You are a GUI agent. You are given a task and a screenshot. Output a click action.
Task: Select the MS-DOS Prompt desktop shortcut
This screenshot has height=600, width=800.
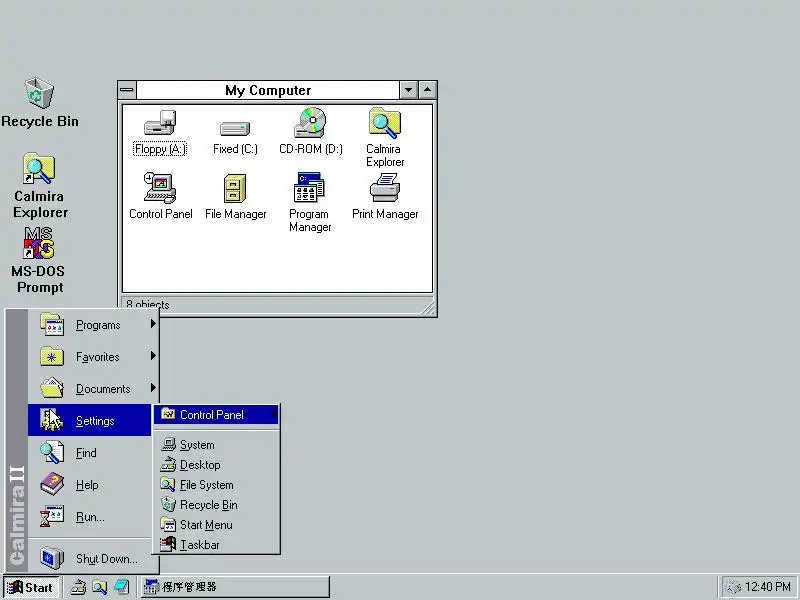pyautogui.click(x=39, y=261)
